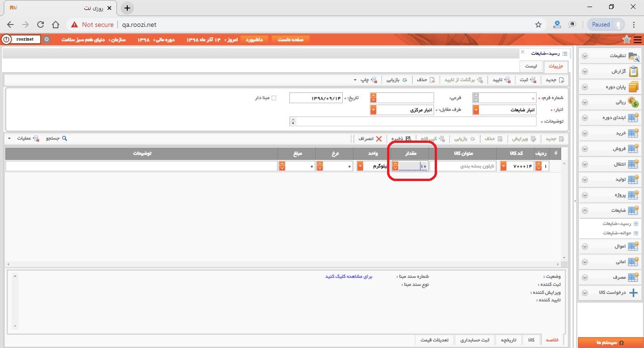644x348 pixels.
Task: Collapse the ضایعات sidebar section
Action: [585, 211]
